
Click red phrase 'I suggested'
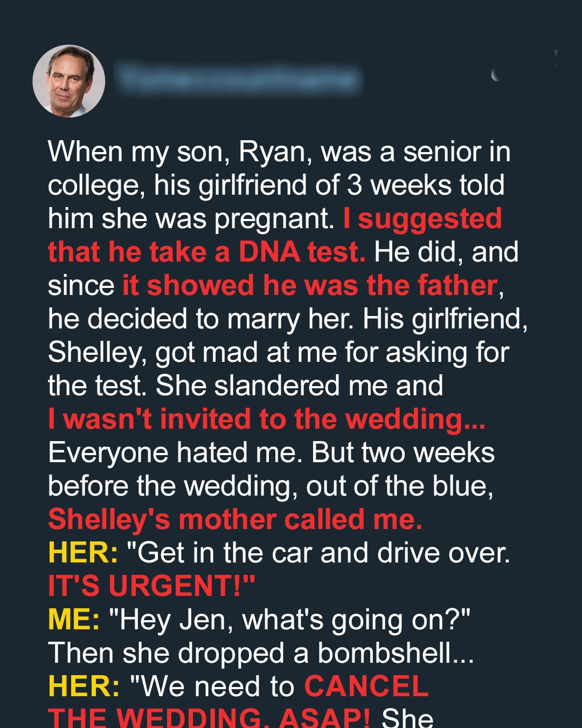pyautogui.click(x=422, y=218)
